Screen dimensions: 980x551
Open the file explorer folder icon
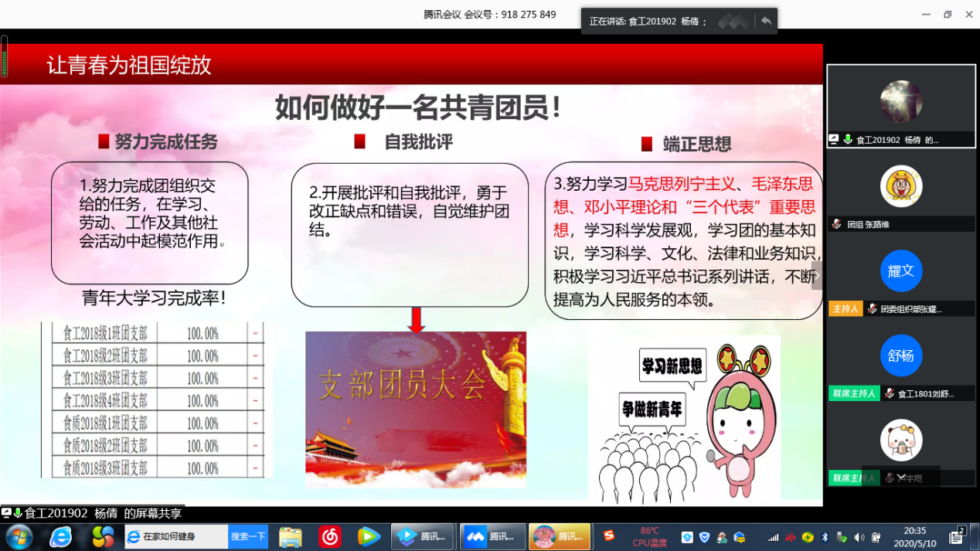[291, 536]
